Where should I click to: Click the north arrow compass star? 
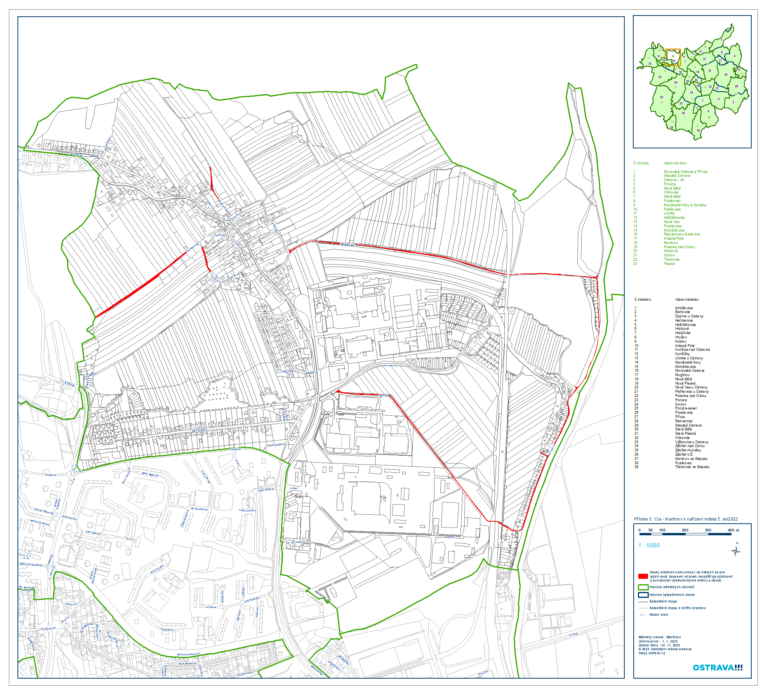click(735, 551)
